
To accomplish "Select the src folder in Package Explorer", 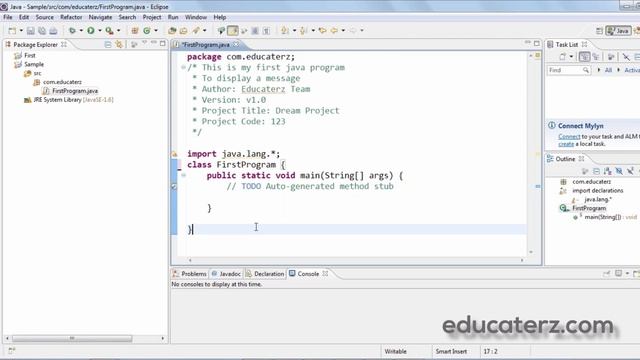I will pyautogui.click(x=37, y=73).
